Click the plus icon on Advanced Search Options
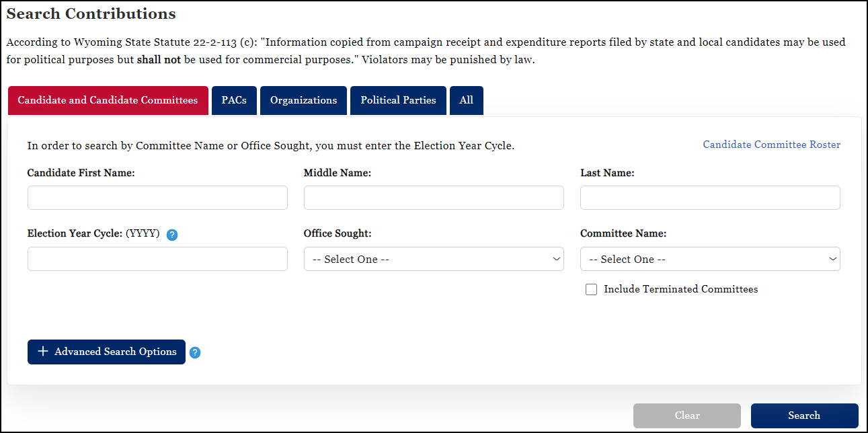This screenshot has height=433, width=868. [42, 352]
